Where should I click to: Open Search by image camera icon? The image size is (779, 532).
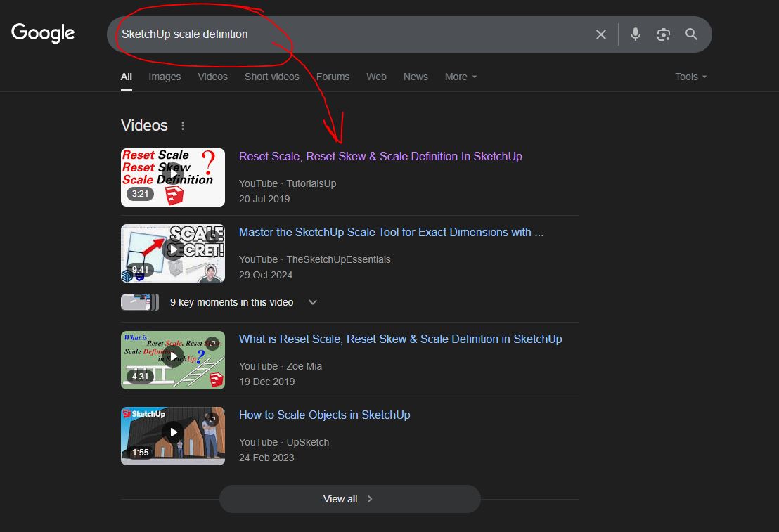tap(663, 34)
